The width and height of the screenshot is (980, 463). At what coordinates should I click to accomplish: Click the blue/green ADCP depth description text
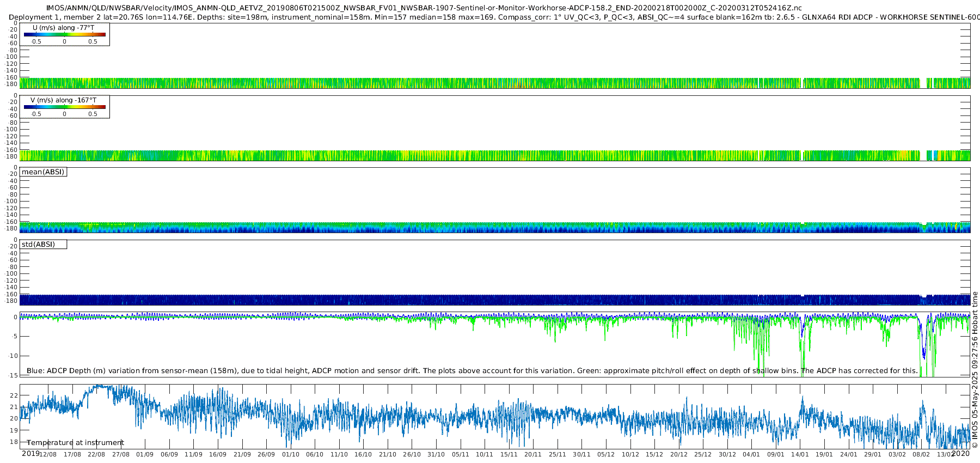pyautogui.click(x=472, y=371)
